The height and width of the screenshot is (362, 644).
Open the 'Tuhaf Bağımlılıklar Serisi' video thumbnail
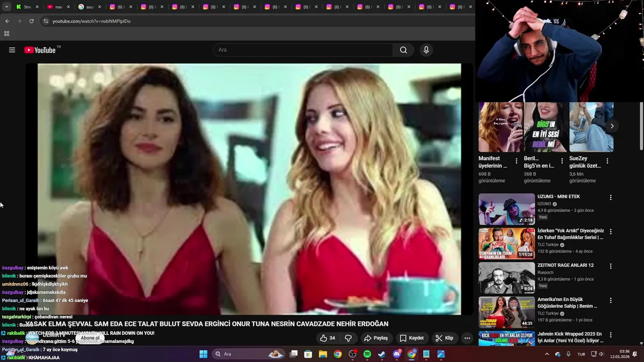(x=507, y=243)
